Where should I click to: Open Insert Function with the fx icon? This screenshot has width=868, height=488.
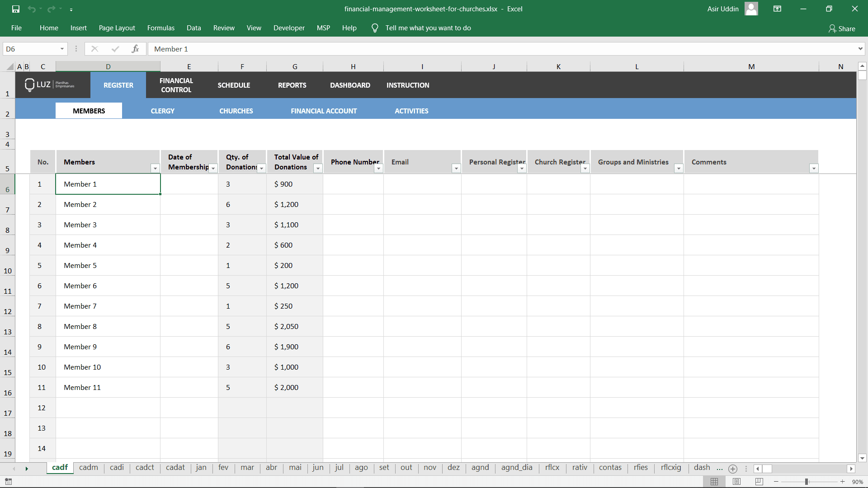click(136, 48)
